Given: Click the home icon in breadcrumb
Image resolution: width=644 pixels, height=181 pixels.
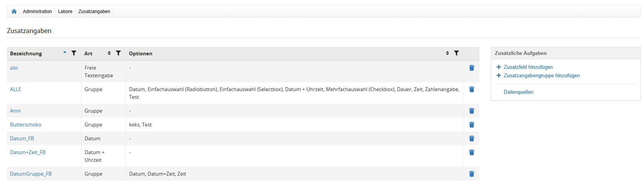Looking at the screenshot, I should coord(14,12).
